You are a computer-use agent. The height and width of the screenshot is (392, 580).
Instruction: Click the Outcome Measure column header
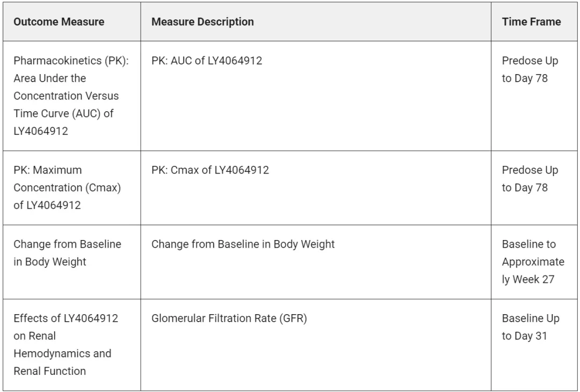pos(59,22)
